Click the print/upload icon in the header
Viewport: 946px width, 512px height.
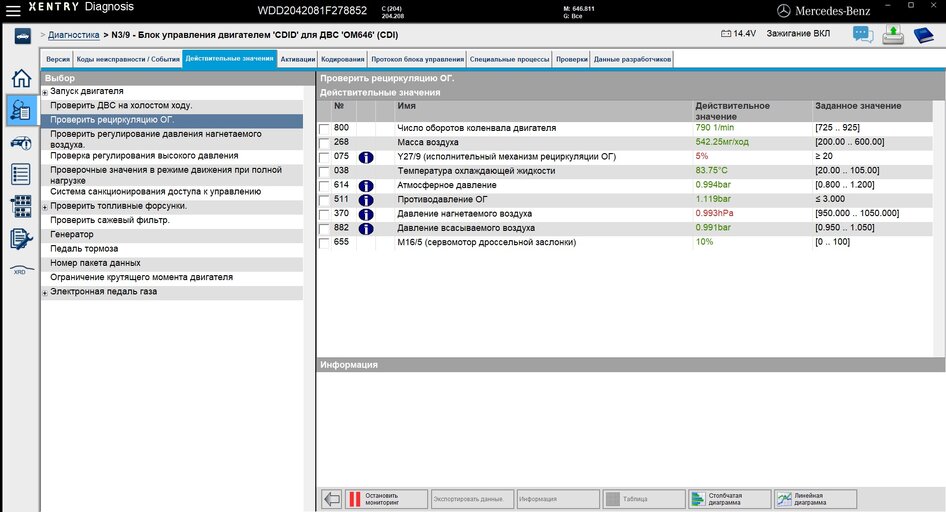893,35
